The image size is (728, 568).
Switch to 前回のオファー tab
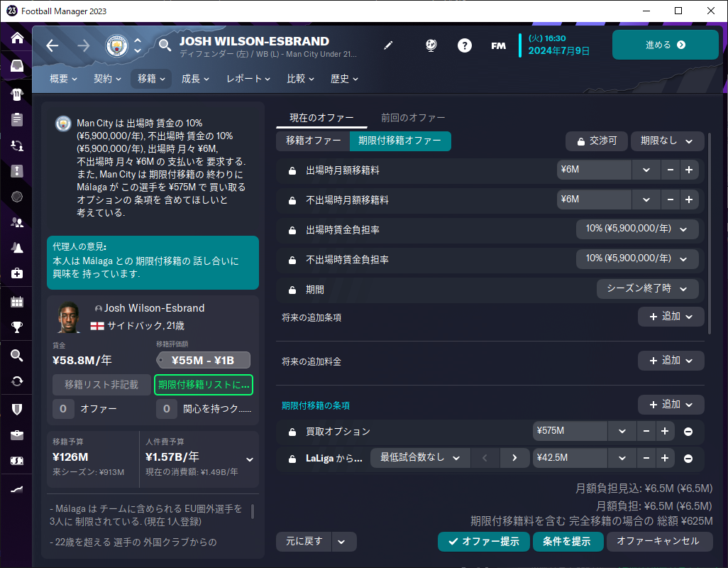coord(413,118)
